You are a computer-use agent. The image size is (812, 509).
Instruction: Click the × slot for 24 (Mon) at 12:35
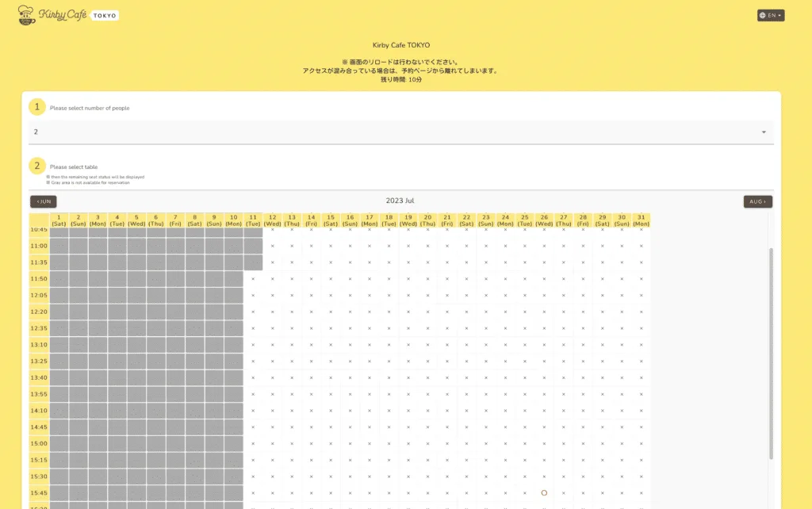click(x=505, y=328)
